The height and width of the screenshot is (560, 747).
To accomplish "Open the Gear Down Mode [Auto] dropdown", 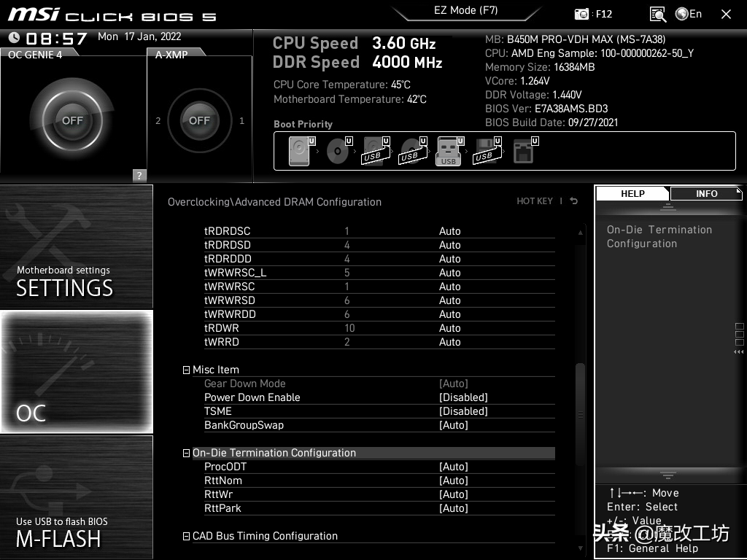I will pos(454,384).
